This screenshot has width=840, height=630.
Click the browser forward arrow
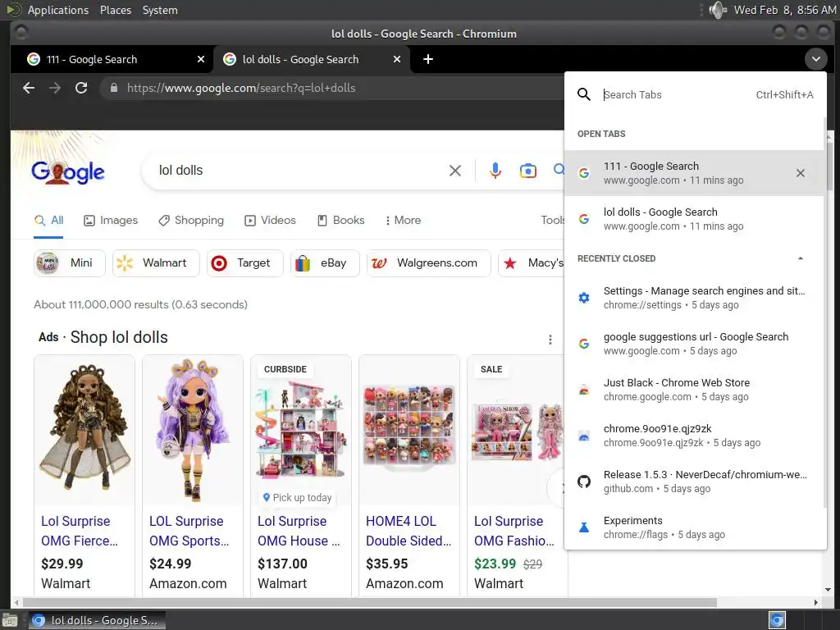(x=55, y=88)
